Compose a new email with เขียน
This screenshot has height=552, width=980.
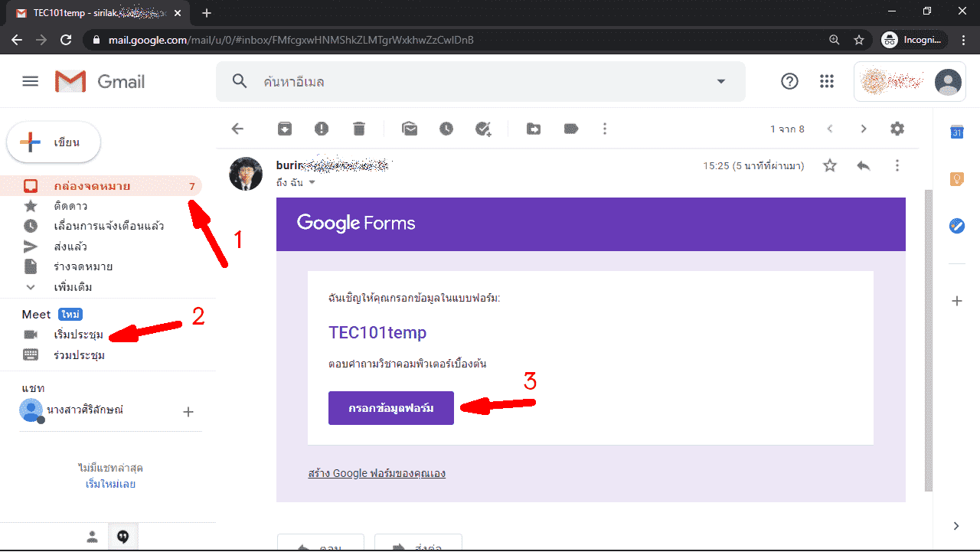(x=54, y=142)
